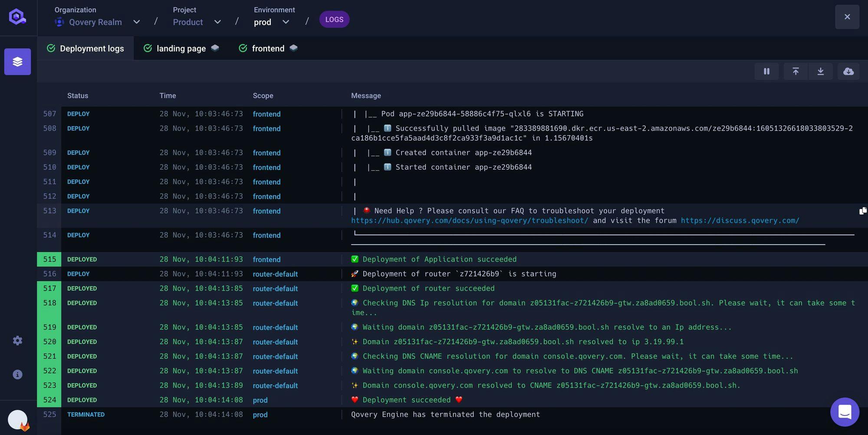Click the Qovery logo icon
The height and width of the screenshot is (435, 868).
coord(17,17)
